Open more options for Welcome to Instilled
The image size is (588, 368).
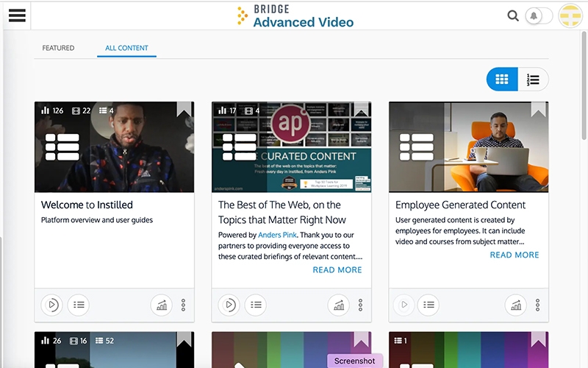(183, 305)
